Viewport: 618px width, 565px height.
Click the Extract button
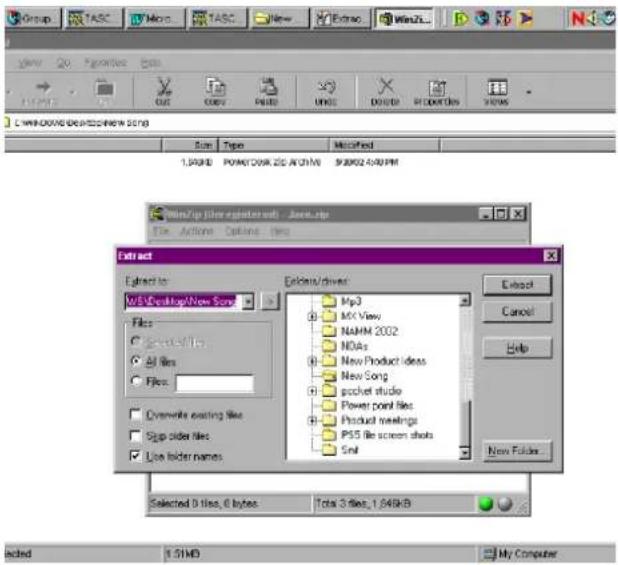point(517,284)
